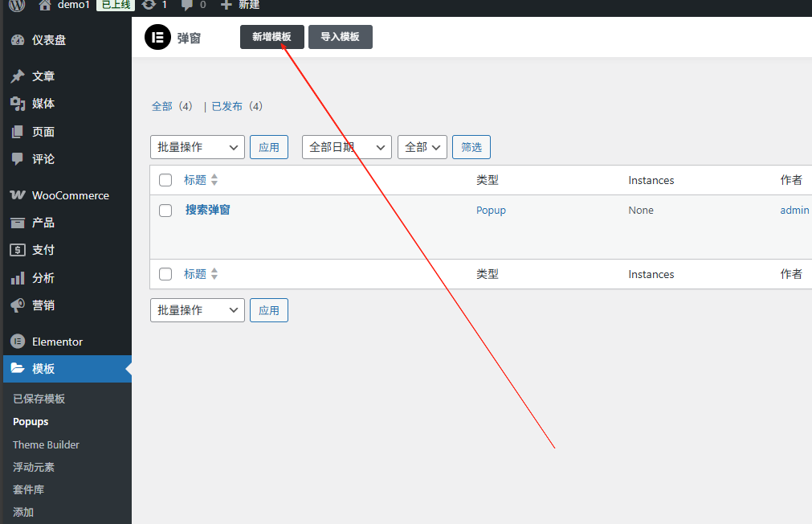
Task: Click the admin author link
Action: pyautogui.click(x=794, y=210)
